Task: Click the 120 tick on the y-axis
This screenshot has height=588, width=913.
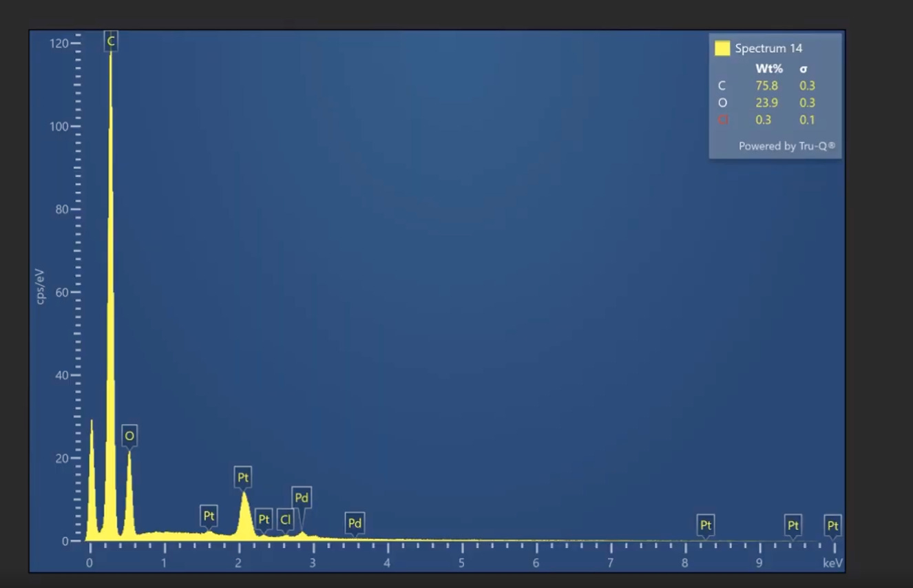Action: click(59, 43)
